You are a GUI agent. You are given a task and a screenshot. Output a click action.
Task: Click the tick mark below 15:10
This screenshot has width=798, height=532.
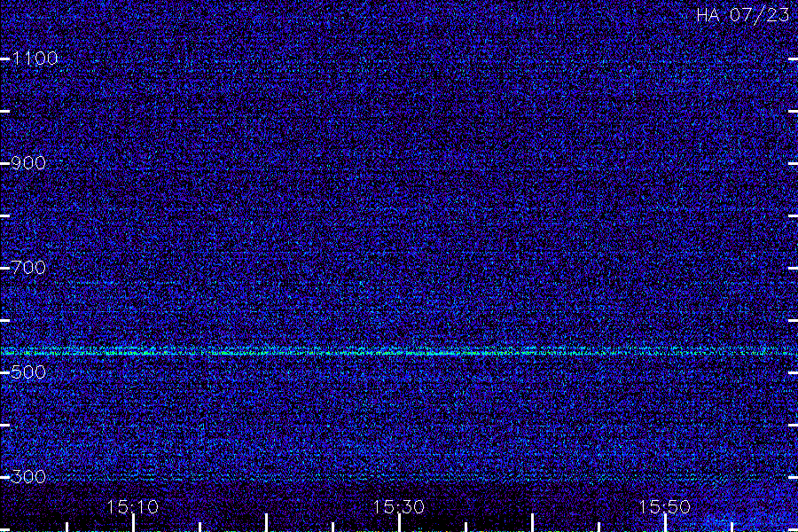tap(133, 523)
